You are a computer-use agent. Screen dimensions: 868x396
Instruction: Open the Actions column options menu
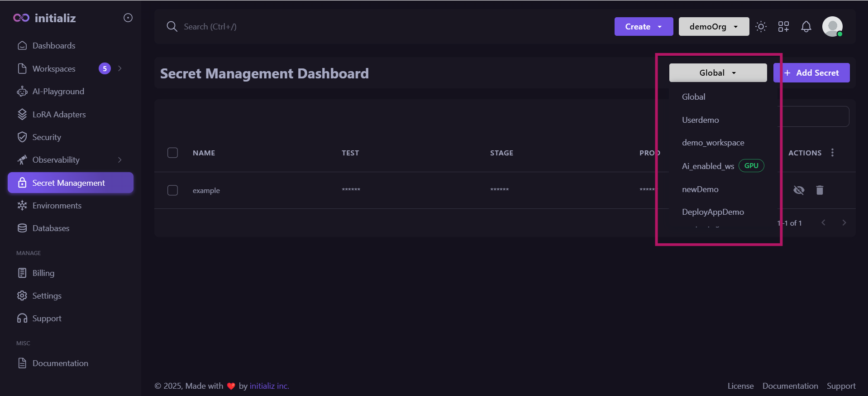click(832, 153)
